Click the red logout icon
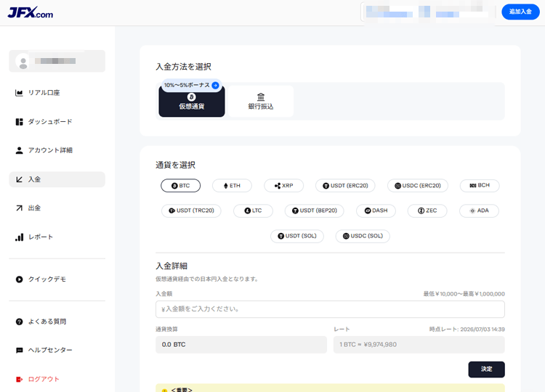The width and height of the screenshot is (545, 392). pos(19,379)
